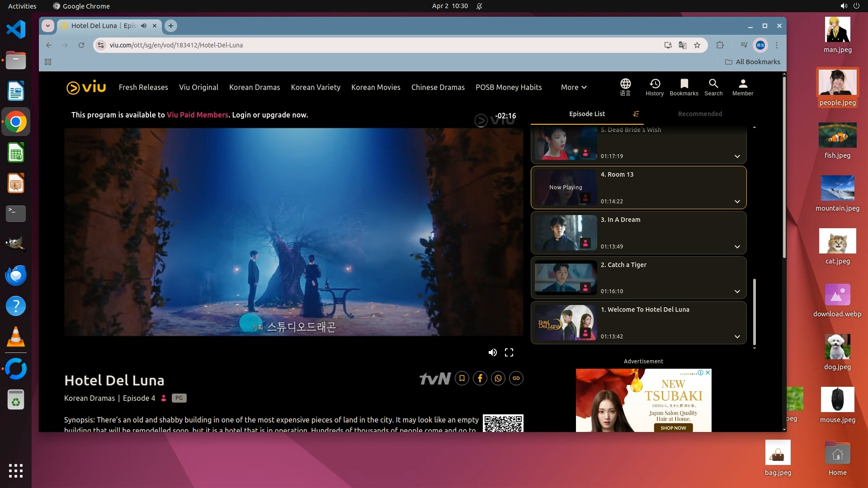Open the Search icon in Viu header

point(713,87)
